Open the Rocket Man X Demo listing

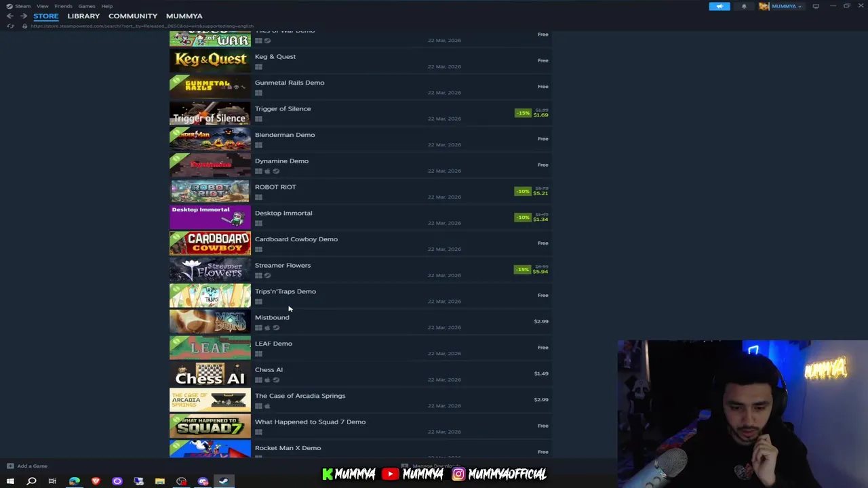(x=360, y=449)
